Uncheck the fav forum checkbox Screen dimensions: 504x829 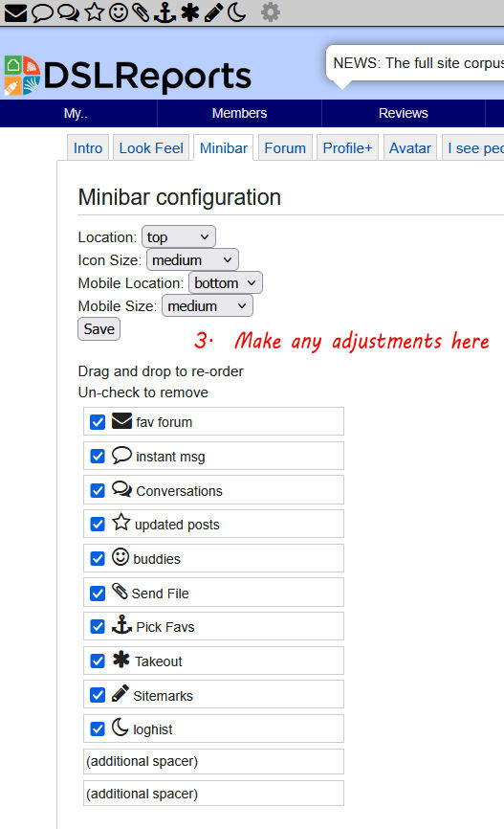pos(98,422)
